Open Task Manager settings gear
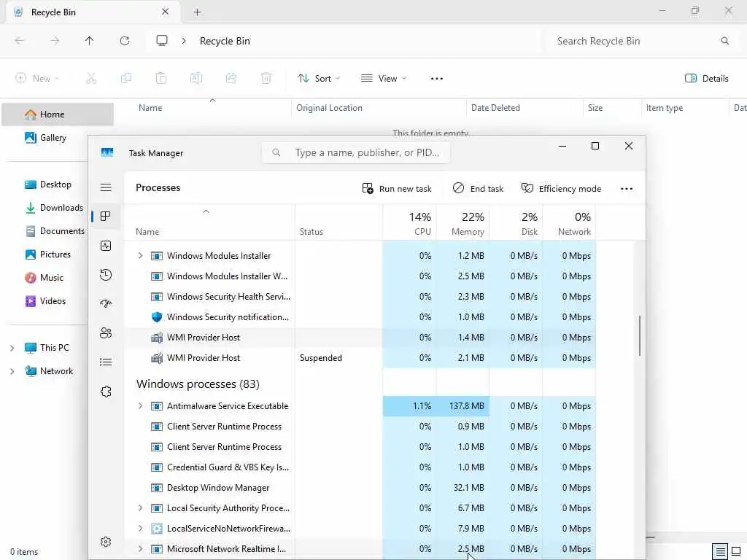Screen dimensions: 747x560 (x=106, y=542)
